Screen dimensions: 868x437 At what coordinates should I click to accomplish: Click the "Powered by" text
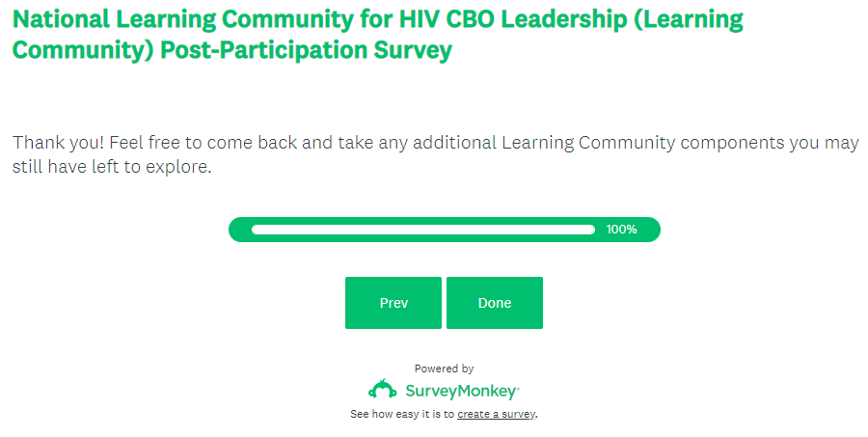tap(444, 369)
